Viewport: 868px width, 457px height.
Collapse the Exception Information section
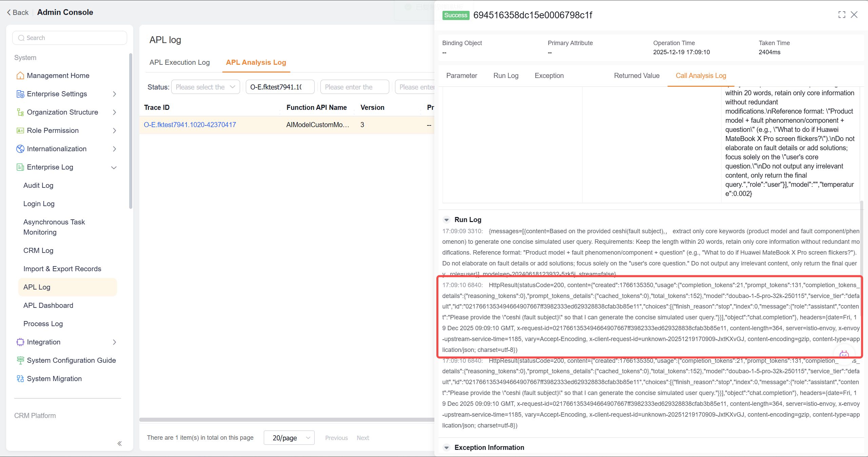coord(447,448)
